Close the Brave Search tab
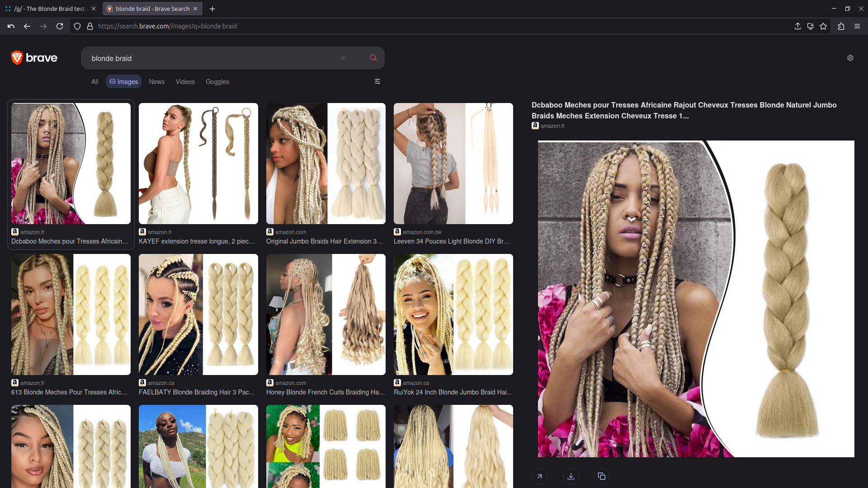This screenshot has height=488, width=868. point(195,9)
